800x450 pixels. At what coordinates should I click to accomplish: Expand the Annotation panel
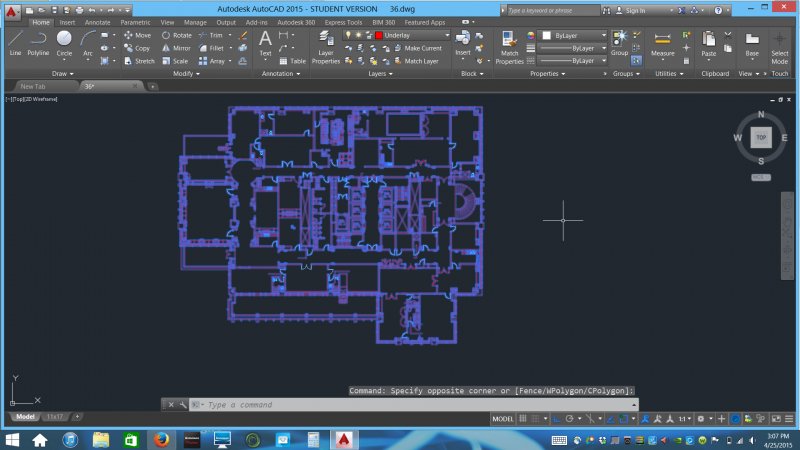tap(281, 73)
